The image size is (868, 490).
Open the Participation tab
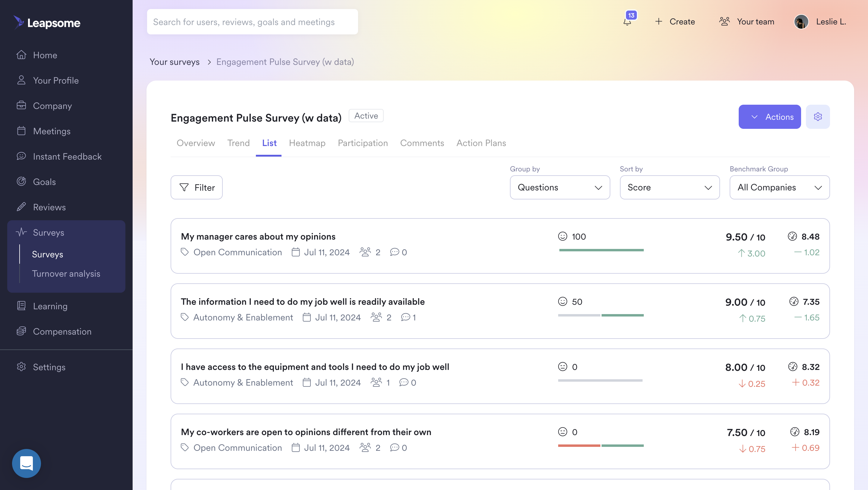tap(363, 143)
